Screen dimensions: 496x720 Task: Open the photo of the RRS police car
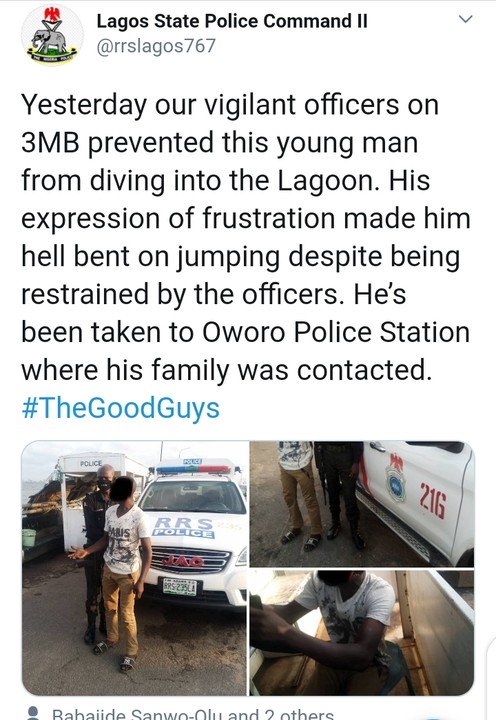coord(135,568)
